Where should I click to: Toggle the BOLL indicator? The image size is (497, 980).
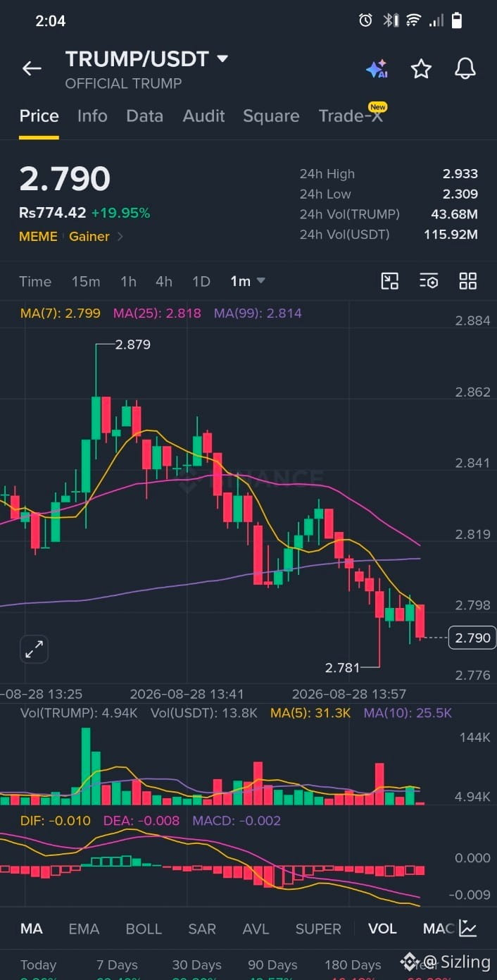[x=144, y=929]
